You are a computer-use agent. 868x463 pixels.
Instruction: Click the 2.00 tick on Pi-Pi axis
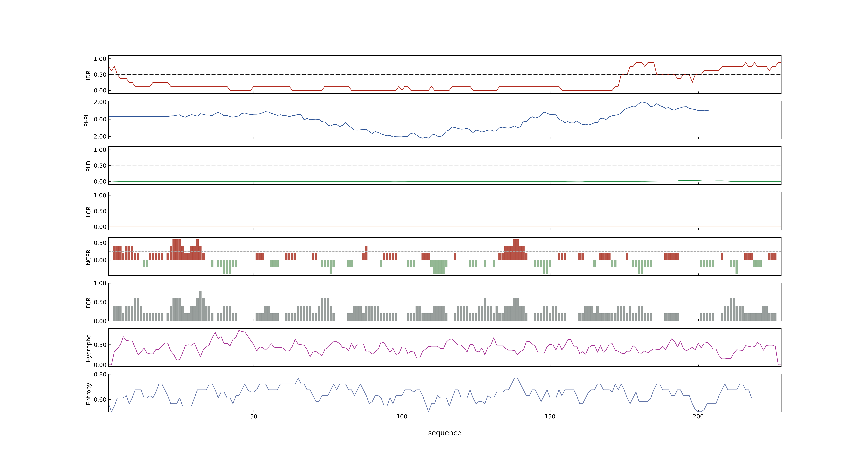pyautogui.click(x=100, y=102)
